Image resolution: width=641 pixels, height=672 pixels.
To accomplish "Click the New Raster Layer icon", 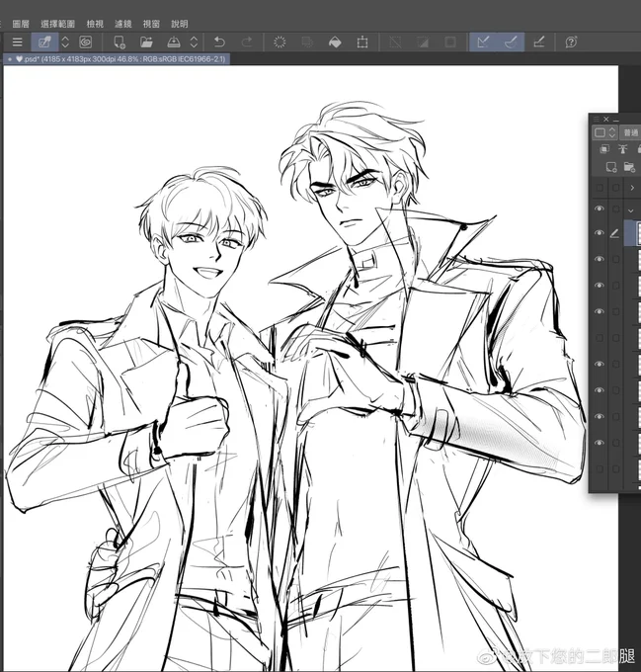I will click(x=611, y=167).
